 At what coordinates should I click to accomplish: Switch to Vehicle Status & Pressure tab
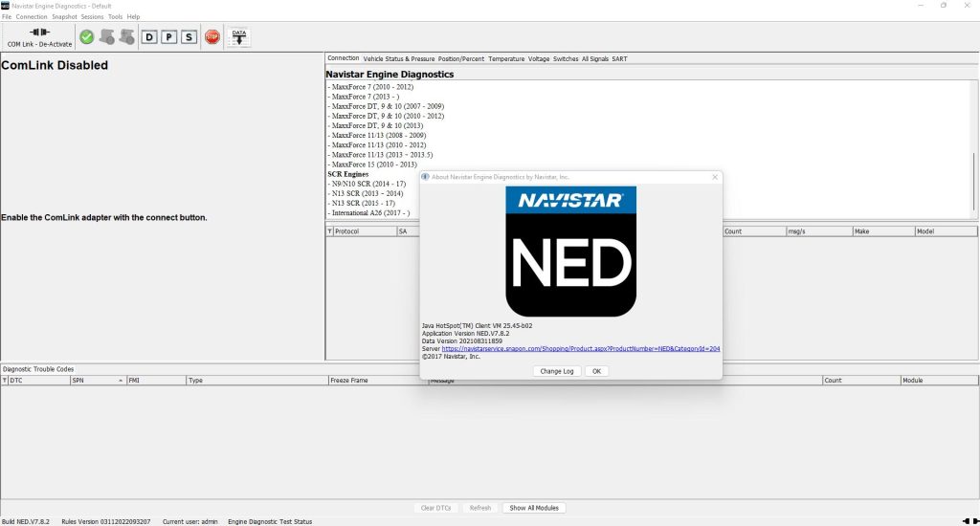(399, 58)
